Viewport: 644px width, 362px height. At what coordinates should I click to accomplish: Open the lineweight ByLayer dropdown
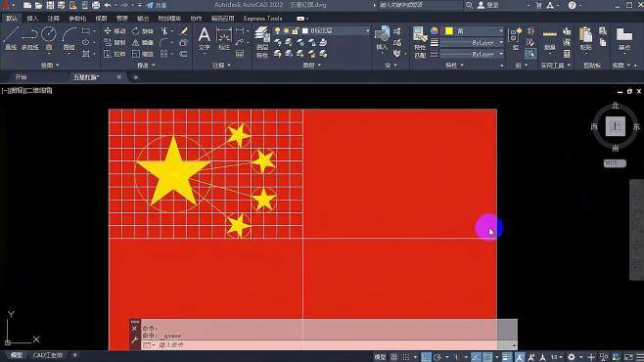point(472,43)
